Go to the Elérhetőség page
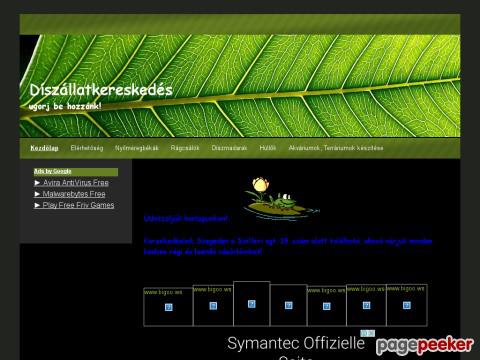The image size is (480, 360). point(87,148)
